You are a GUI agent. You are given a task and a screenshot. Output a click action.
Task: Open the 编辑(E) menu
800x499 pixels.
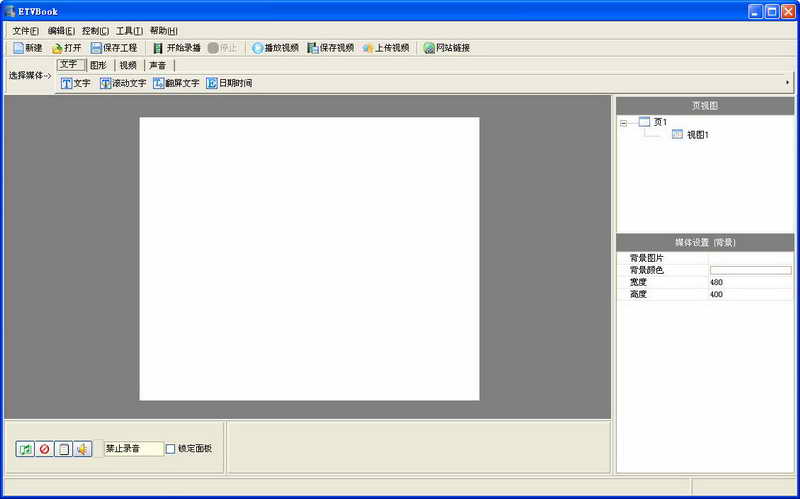(x=61, y=31)
